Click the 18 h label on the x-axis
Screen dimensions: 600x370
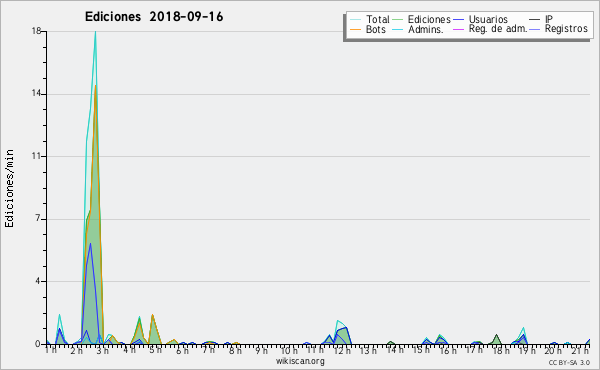[501, 350]
